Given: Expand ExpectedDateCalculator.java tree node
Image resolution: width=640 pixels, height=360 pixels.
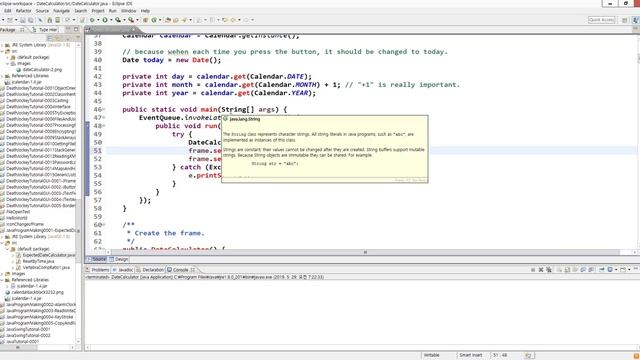Looking at the screenshot, I should 13,255.
